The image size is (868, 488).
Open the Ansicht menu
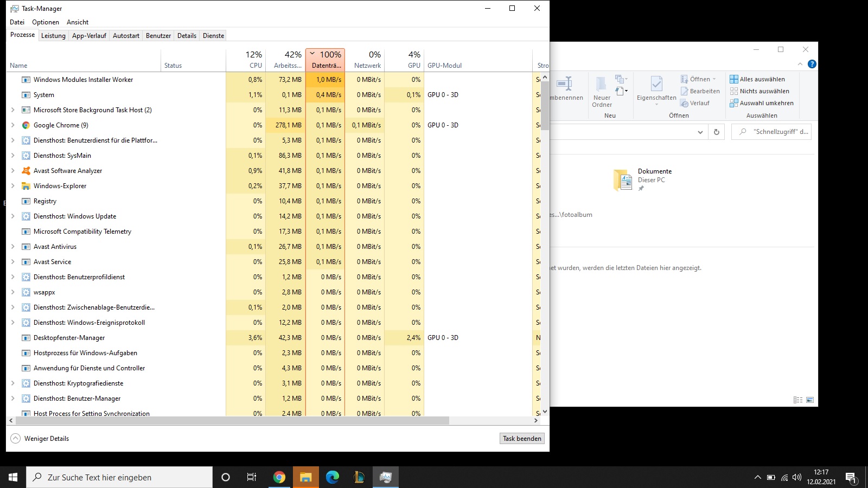point(78,22)
